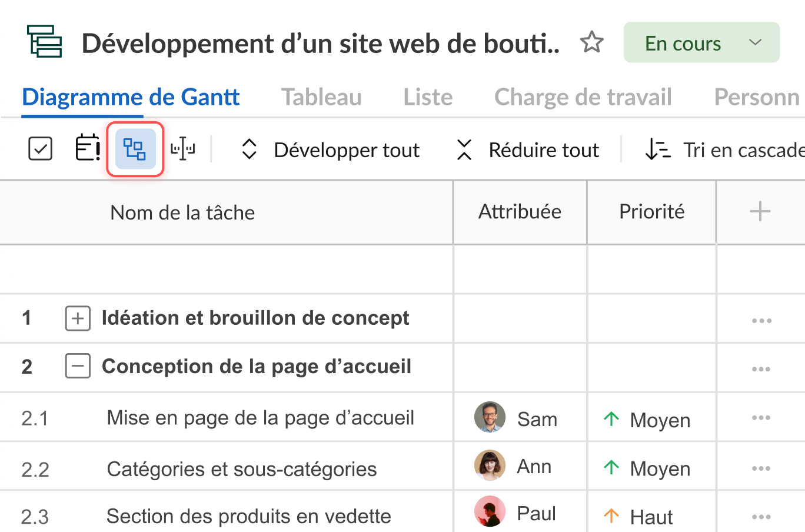Click the Haut priority arrow for Paul's task
805x532 pixels.
[x=612, y=516]
